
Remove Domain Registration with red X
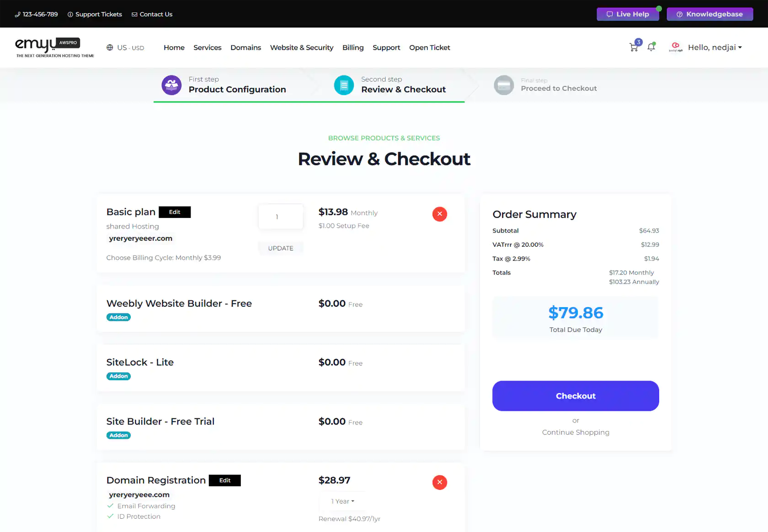439,482
